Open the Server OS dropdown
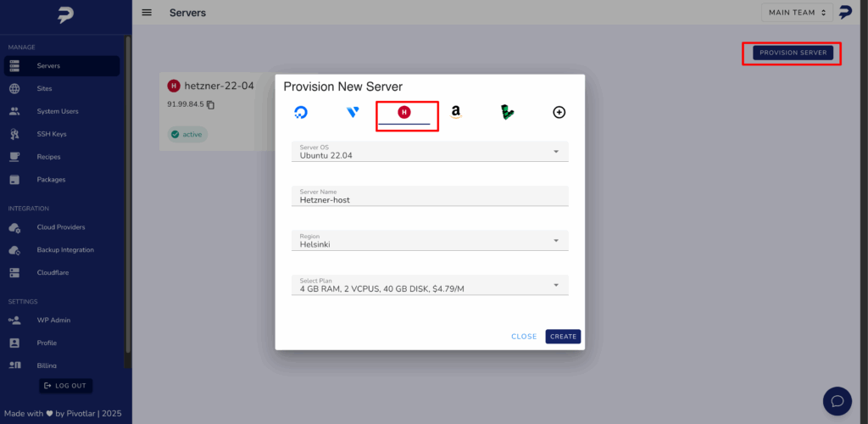The height and width of the screenshot is (424, 868). click(x=430, y=152)
